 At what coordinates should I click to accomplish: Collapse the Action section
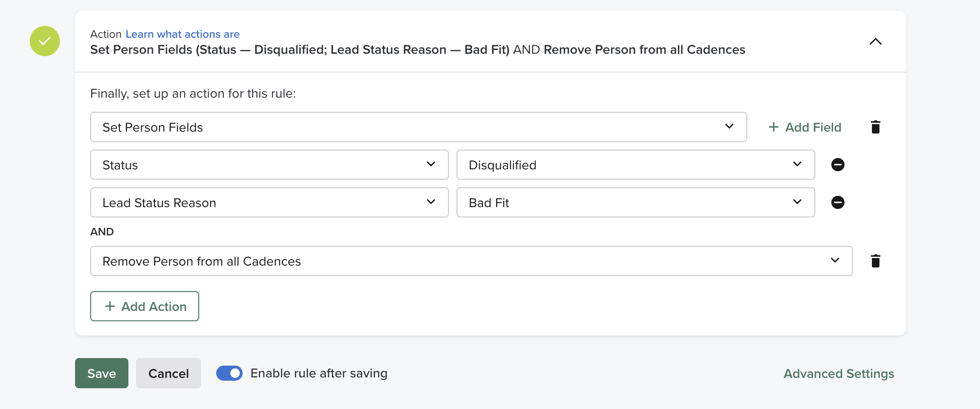[x=876, y=41]
